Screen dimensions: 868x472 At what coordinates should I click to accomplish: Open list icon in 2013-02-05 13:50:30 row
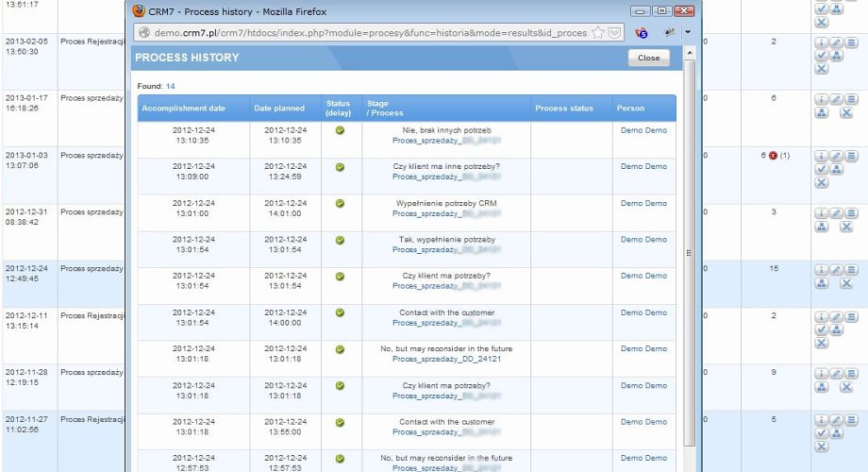pyautogui.click(x=851, y=42)
